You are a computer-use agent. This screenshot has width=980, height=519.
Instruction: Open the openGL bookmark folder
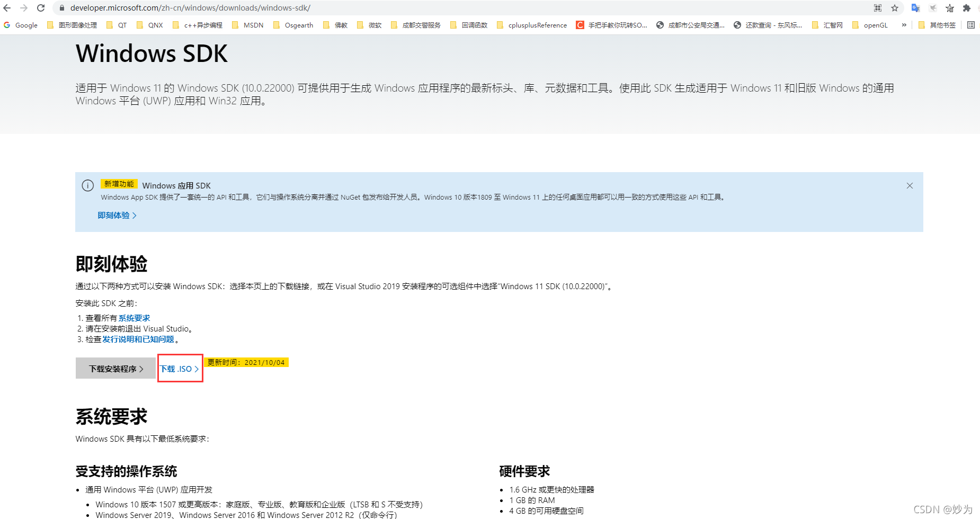(x=870, y=25)
